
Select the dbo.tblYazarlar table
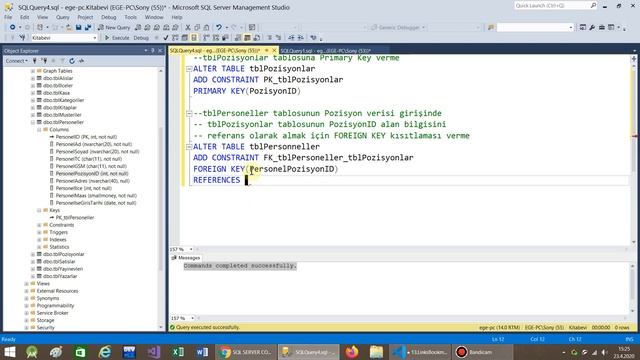point(60,276)
